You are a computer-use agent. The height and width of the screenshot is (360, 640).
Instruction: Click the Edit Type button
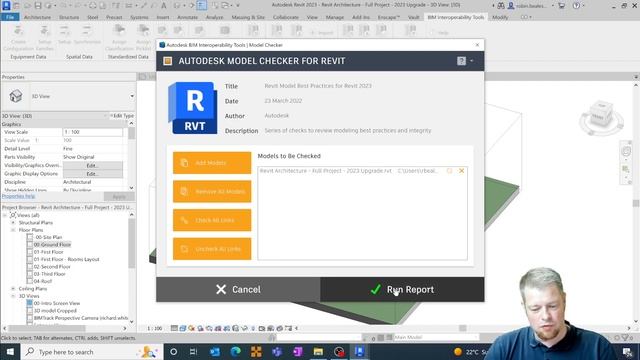tap(122, 116)
